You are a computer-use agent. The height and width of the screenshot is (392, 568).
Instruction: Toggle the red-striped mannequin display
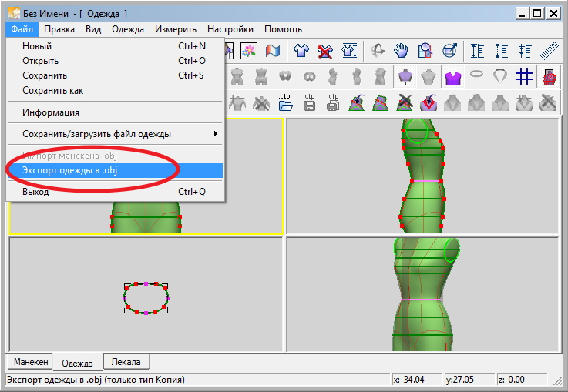549,77
